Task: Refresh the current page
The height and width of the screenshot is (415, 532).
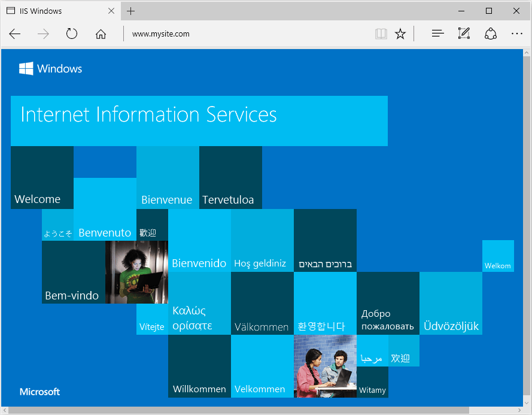Action: coord(72,34)
